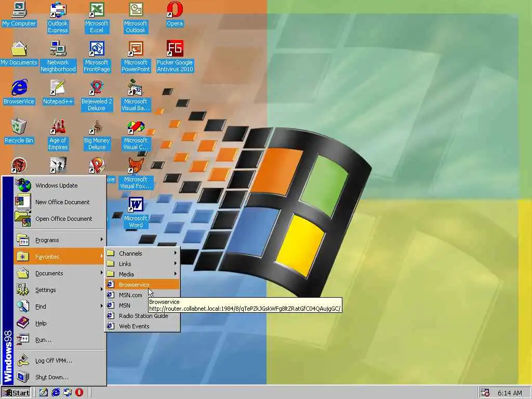The height and width of the screenshot is (399, 532).
Task: Expand the Channels folder in Favorites
Action: 142,254
